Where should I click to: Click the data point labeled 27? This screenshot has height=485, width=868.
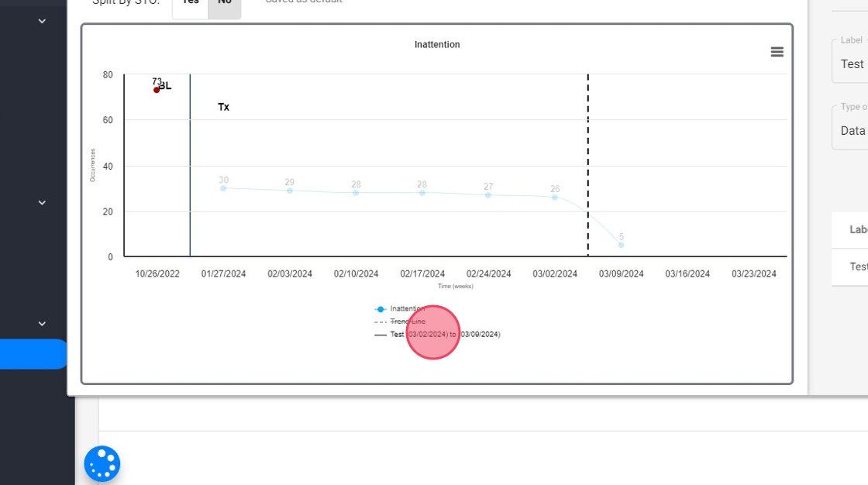pos(487,195)
